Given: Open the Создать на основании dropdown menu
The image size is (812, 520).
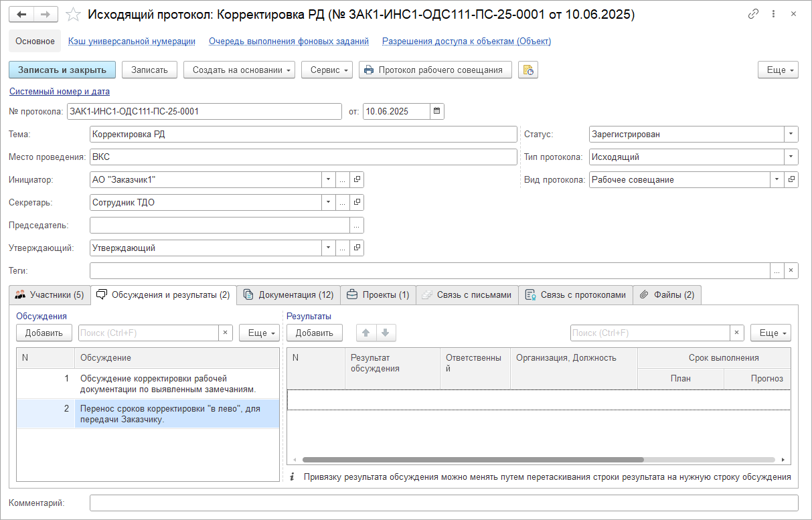Looking at the screenshot, I should coord(239,70).
